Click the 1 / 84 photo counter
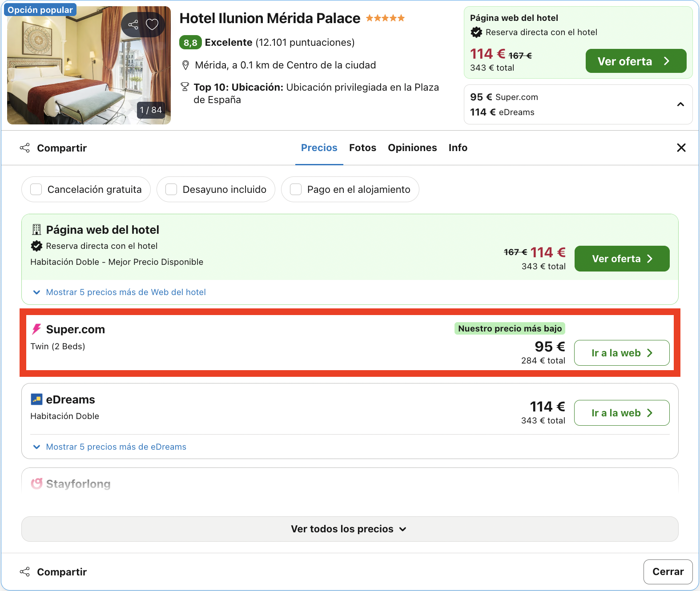The height and width of the screenshot is (591, 700). [x=151, y=110]
